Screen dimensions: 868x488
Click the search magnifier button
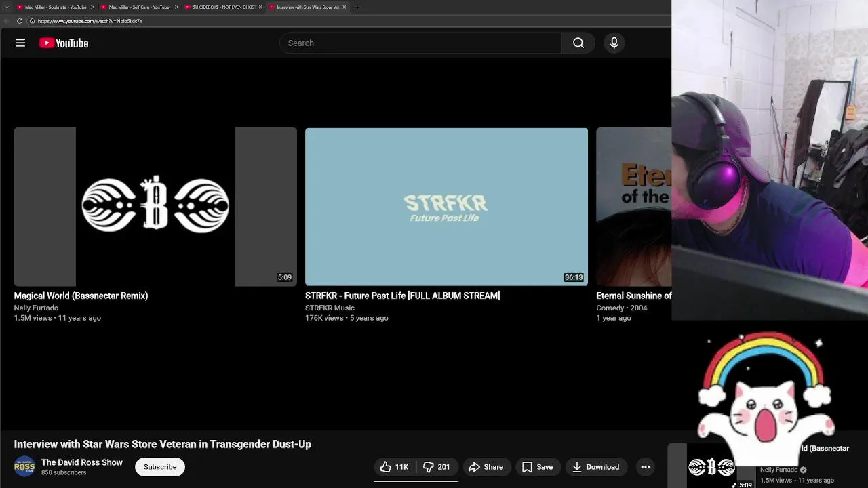(578, 43)
